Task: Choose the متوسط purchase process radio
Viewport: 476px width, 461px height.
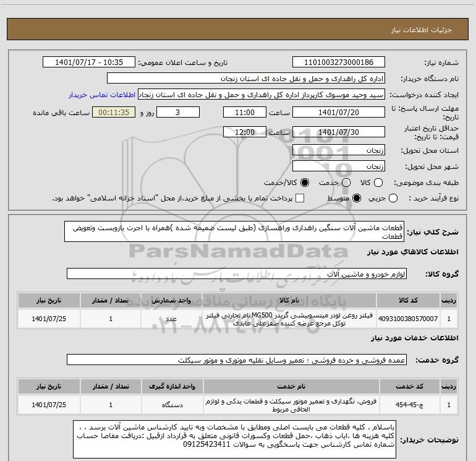Action: click(x=357, y=198)
